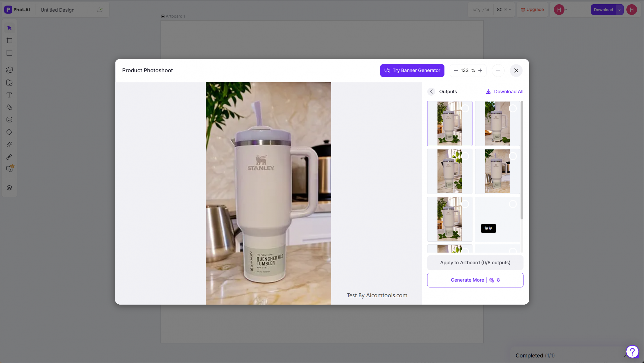Select the Text tool

click(9, 95)
